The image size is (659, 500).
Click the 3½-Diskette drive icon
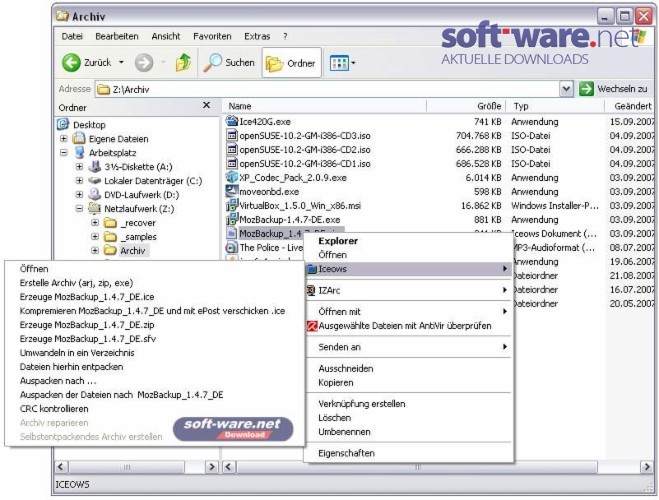[95, 166]
